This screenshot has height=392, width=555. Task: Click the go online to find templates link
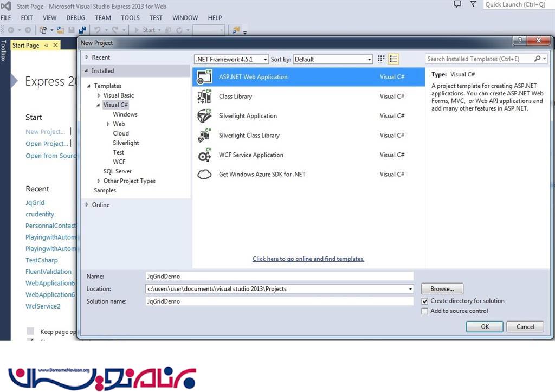[x=308, y=259]
